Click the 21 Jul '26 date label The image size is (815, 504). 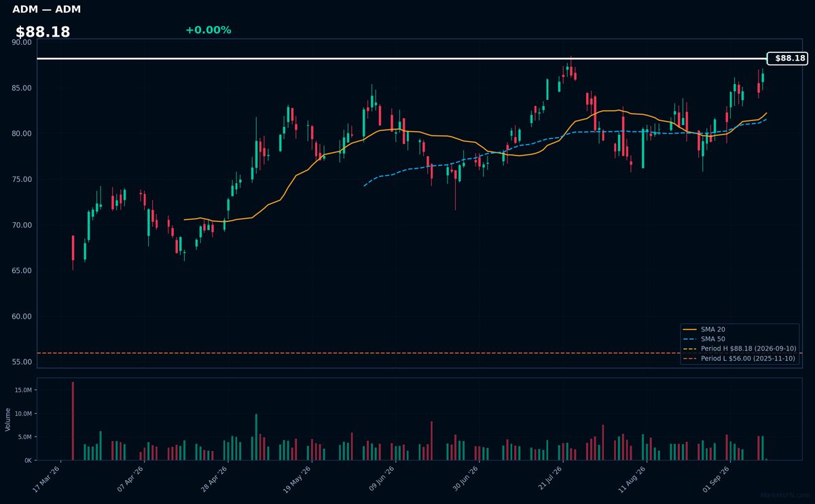549,479
